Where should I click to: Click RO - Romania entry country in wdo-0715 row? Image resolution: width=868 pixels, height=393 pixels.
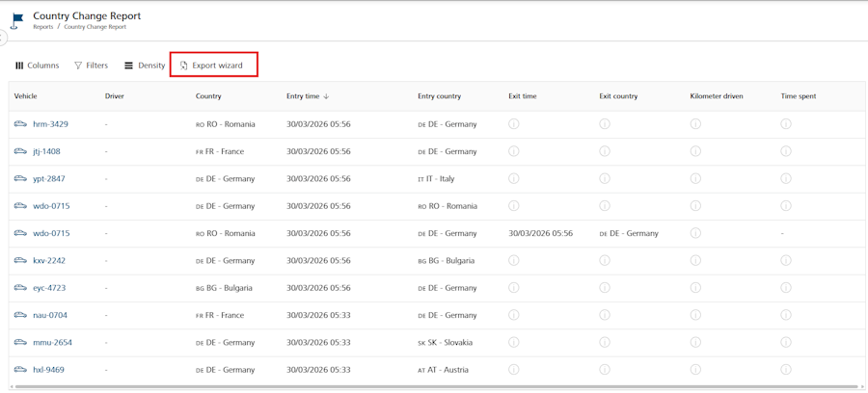(448, 205)
